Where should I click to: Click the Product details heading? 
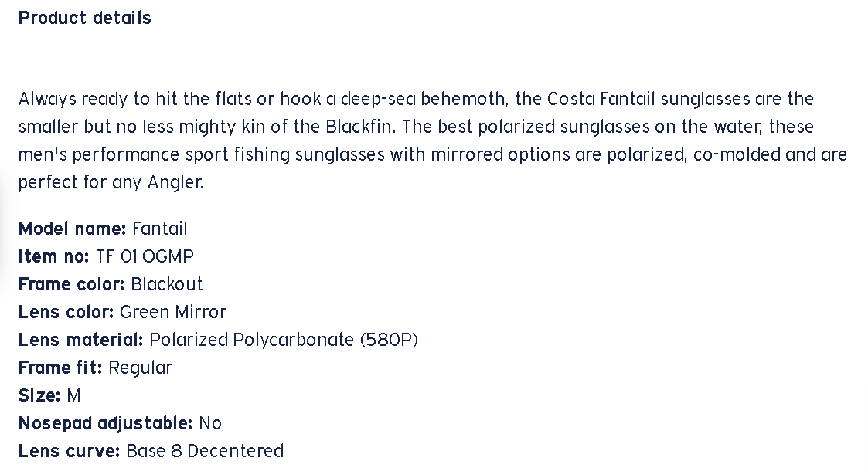[85, 18]
